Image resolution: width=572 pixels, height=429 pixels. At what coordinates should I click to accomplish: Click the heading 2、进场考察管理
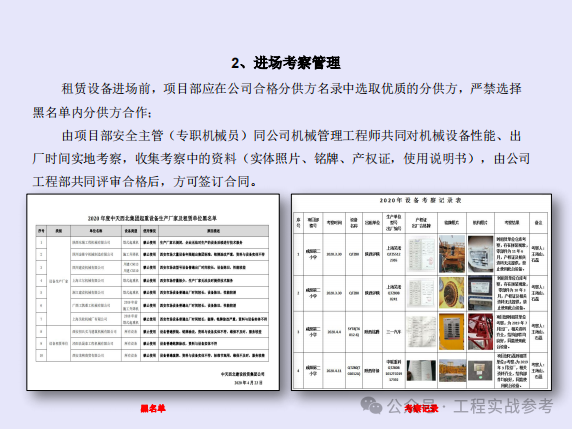tap(286, 63)
